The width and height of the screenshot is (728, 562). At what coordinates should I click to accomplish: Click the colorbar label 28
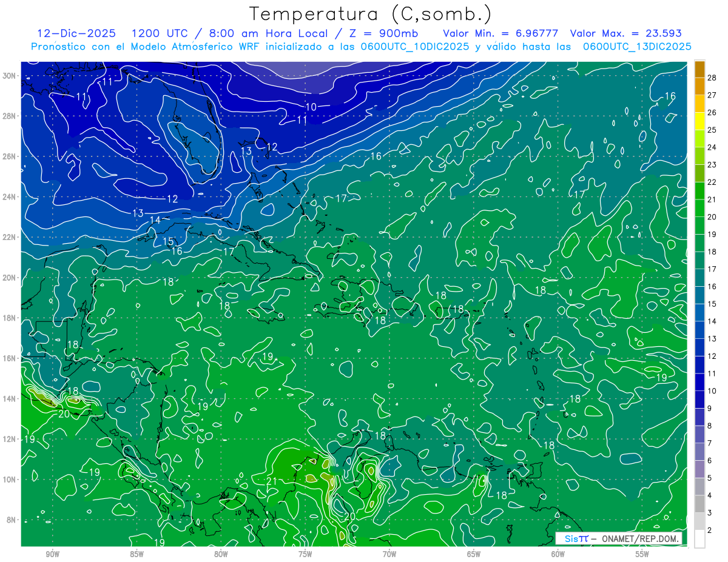click(x=712, y=78)
